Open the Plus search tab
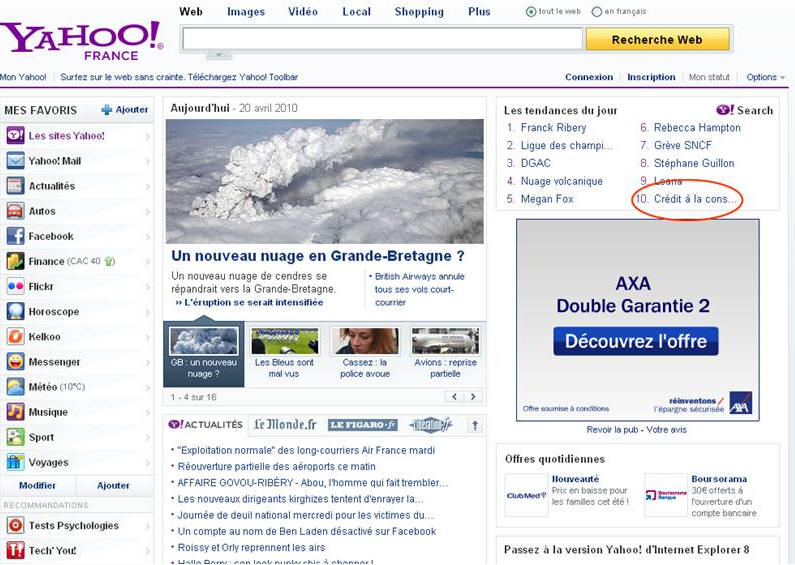795x565 pixels. (479, 12)
